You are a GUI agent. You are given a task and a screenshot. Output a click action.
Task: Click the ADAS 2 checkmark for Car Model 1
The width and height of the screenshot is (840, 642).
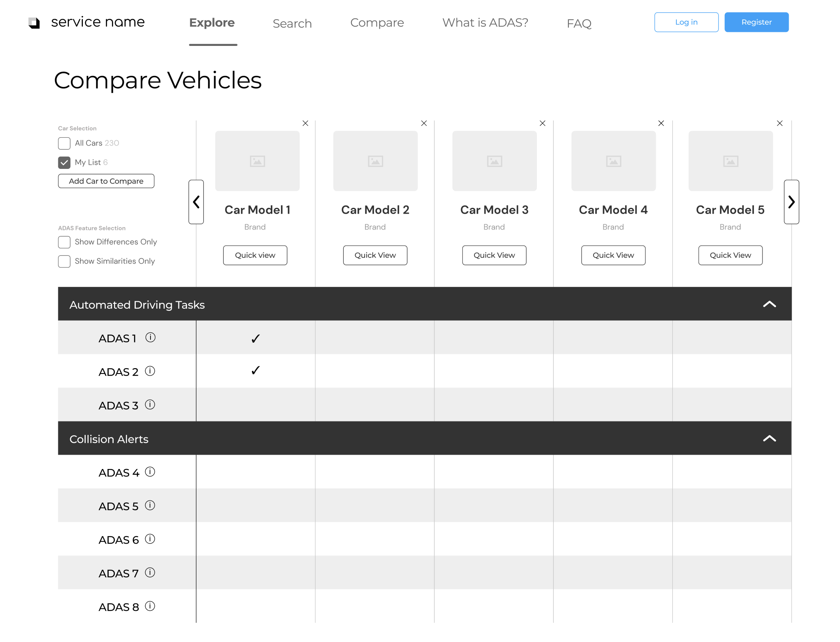256,371
